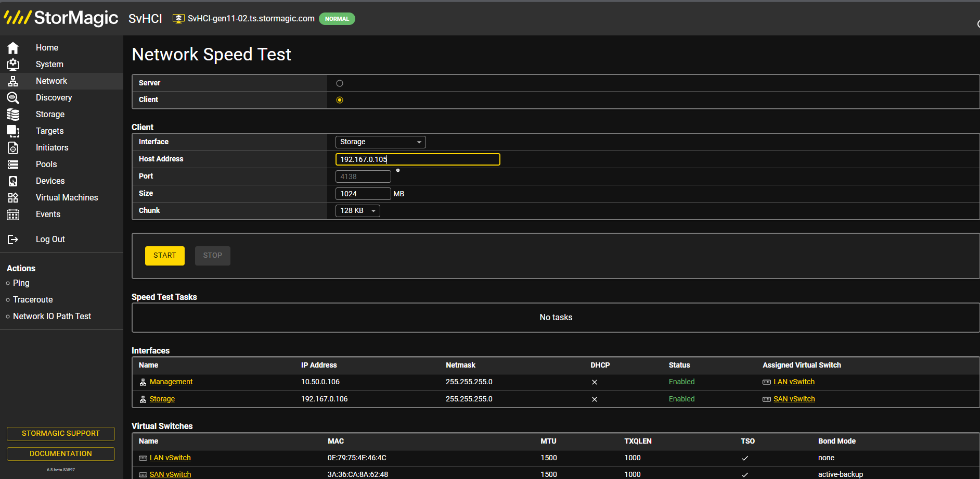
Task: Open SAN vSwitch link in Virtual Switches table
Action: click(x=170, y=475)
